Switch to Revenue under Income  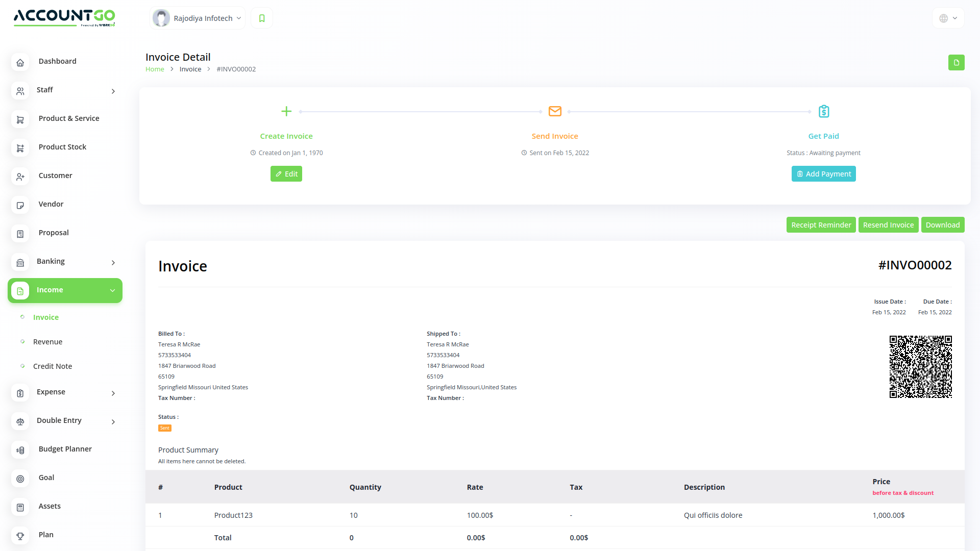(47, 342)
